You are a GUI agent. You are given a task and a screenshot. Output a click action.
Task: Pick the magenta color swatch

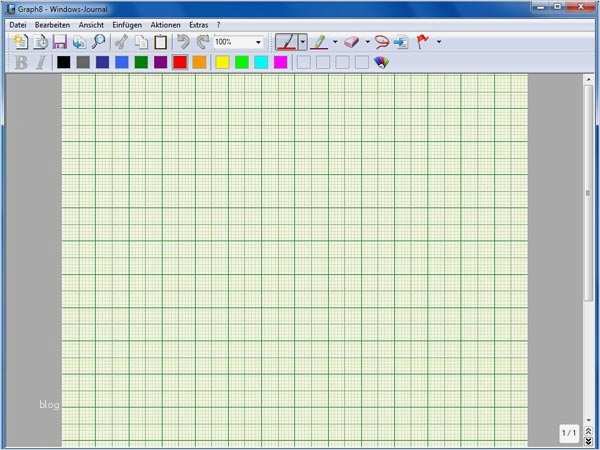280,62
